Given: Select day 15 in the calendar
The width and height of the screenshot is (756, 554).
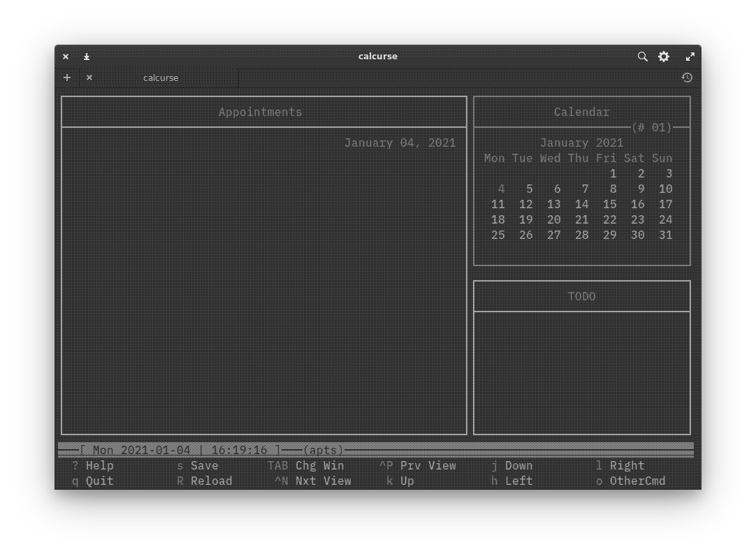Looking at the screenshot, I should click(609, 205).
